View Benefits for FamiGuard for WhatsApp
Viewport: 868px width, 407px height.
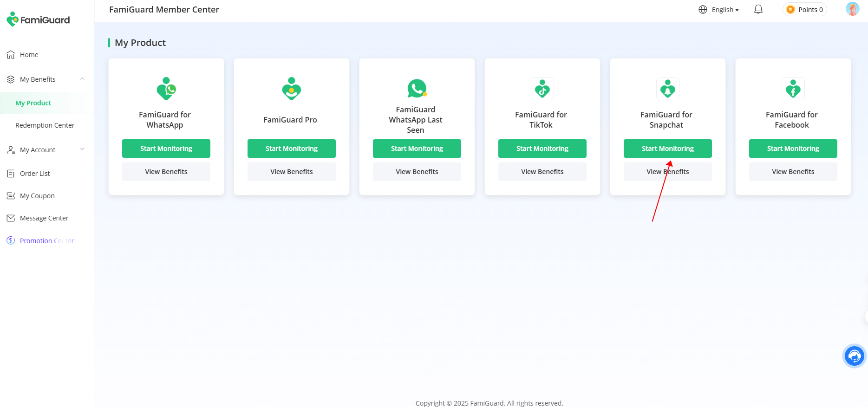click(166, 172)
